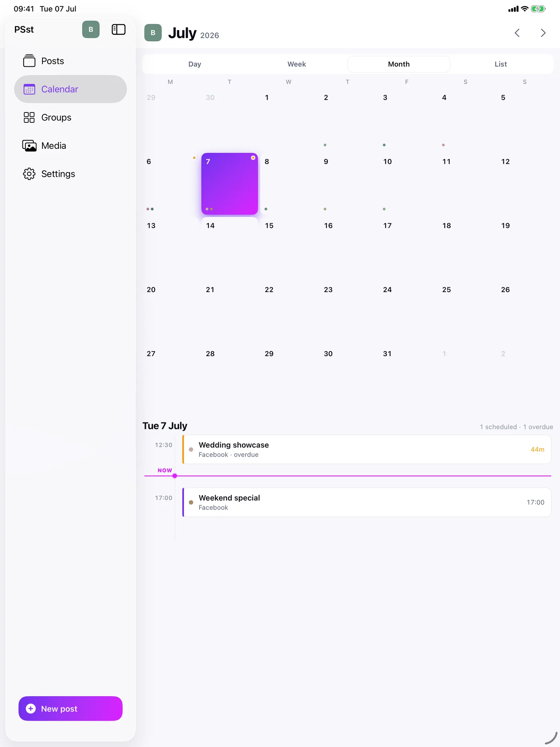Go to next month with right chevron
Screen dimensions: 560x747
pos(543,33)
